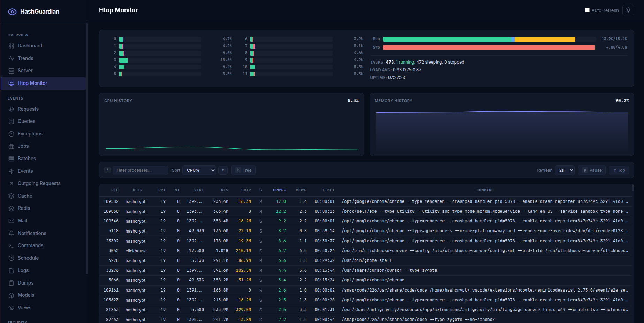Click the 1 running tasks text
Screen dimensions: 644x323
[405, 62]
